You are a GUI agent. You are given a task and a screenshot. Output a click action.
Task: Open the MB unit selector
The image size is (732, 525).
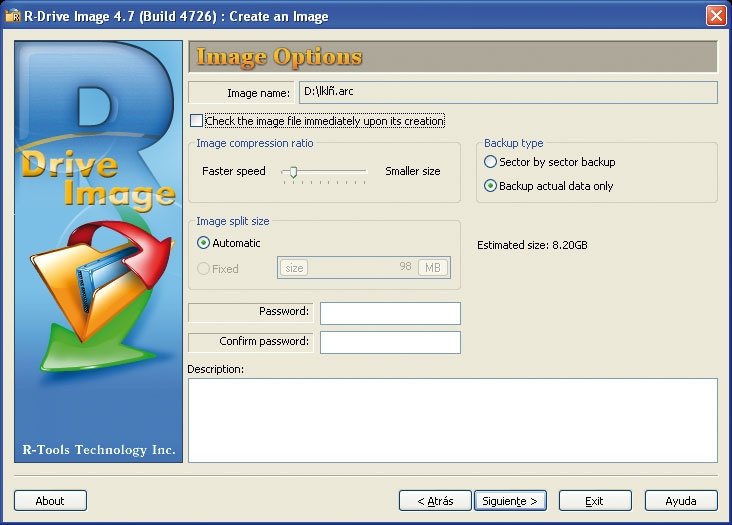pos(432,267)
